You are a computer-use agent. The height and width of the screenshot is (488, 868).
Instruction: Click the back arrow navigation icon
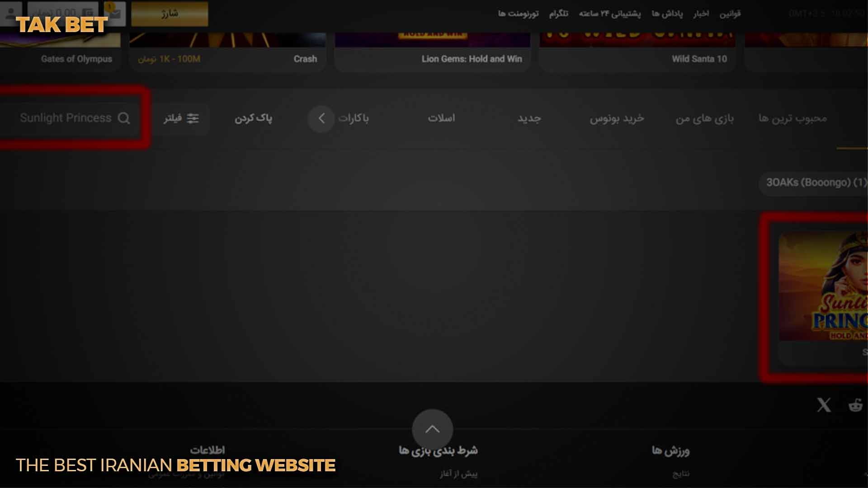pyautogui.click(x=321, y=118)
